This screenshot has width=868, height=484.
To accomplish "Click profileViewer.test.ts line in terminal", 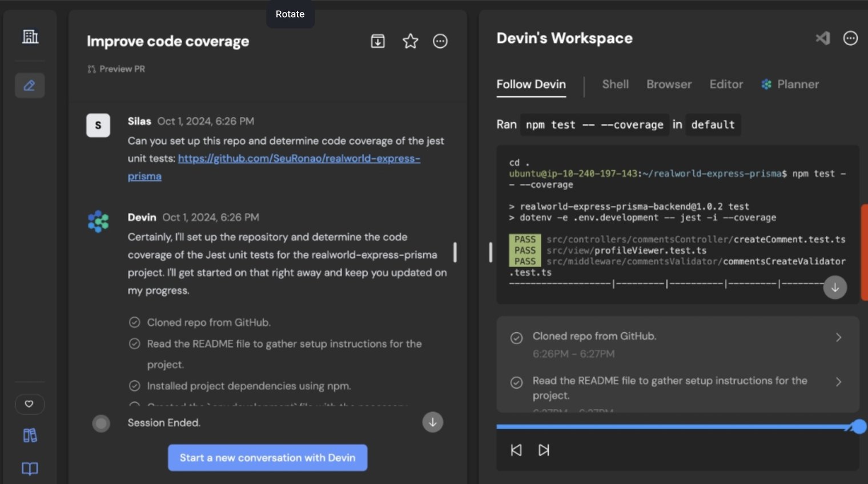I will [x=608, y=250].
